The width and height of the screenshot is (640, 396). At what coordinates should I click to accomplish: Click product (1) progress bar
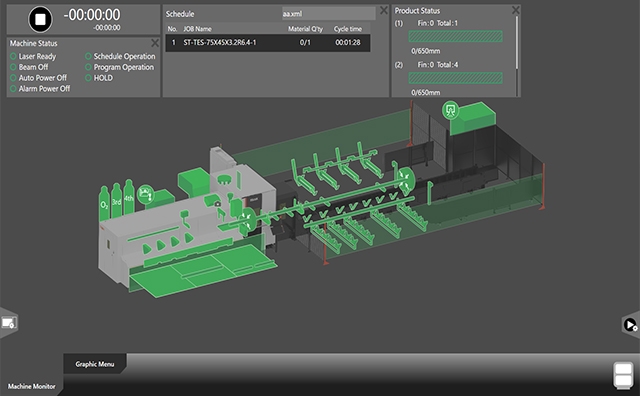coord(456,36)
